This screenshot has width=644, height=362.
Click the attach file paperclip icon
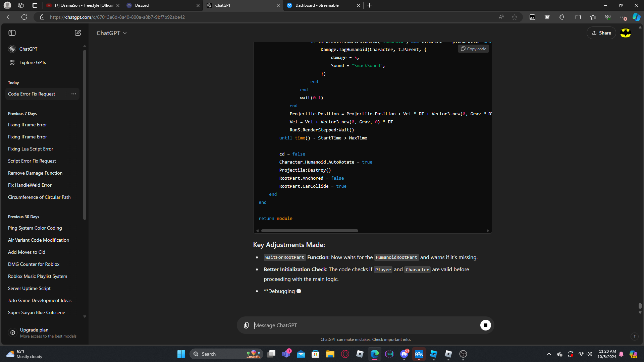(246, 325)
